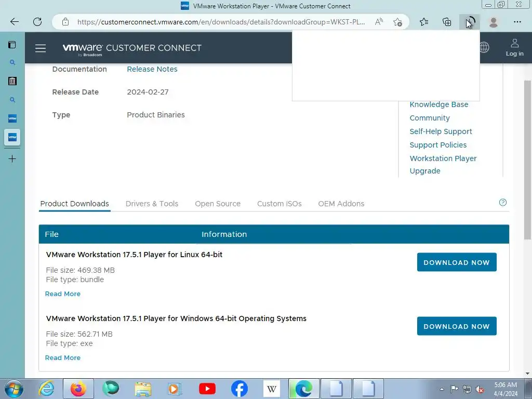Open the help question mark icon beside the tabs

(503, 203)
